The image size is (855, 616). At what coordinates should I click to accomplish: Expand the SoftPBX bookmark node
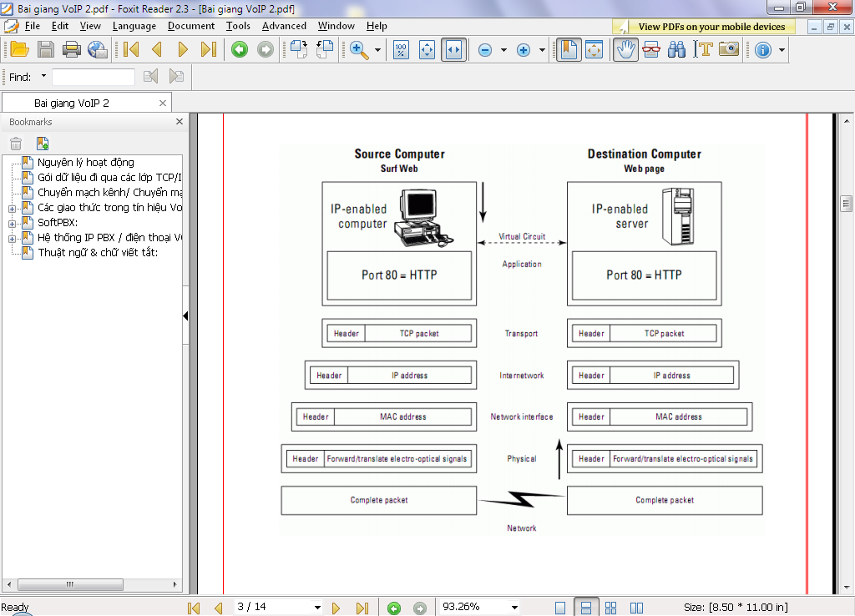12,223
